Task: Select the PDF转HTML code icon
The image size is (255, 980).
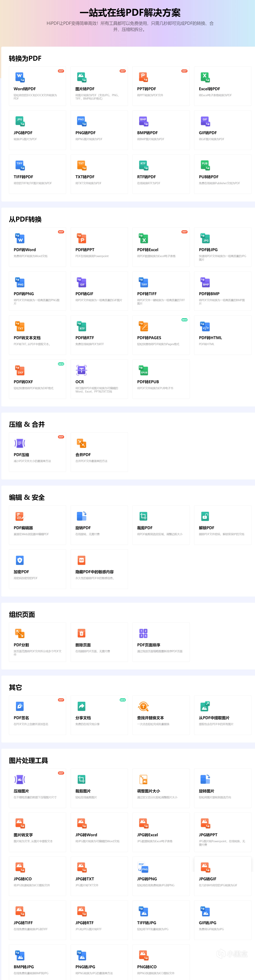Action: coord(205,326)
